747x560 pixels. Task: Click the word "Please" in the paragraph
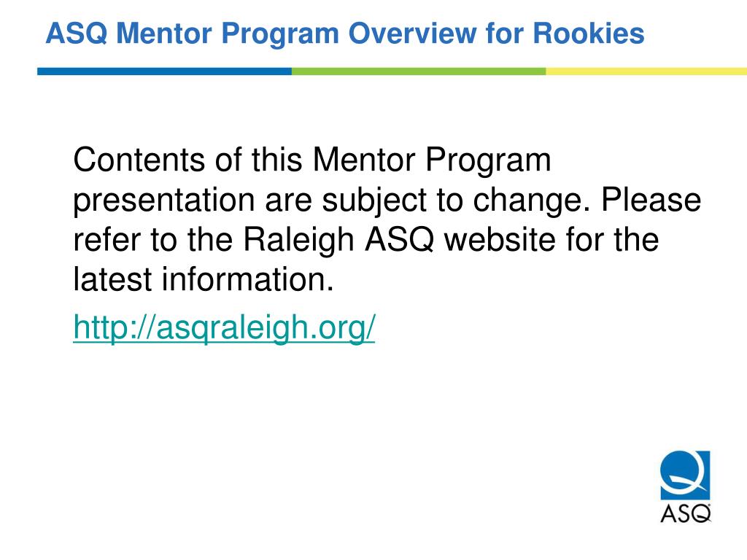(x=651, y=199)
